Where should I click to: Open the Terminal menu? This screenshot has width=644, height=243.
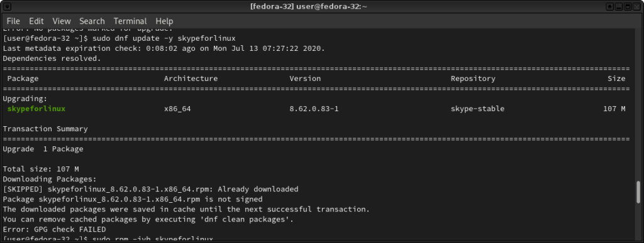pyautogui.click(x=130, y=21)
